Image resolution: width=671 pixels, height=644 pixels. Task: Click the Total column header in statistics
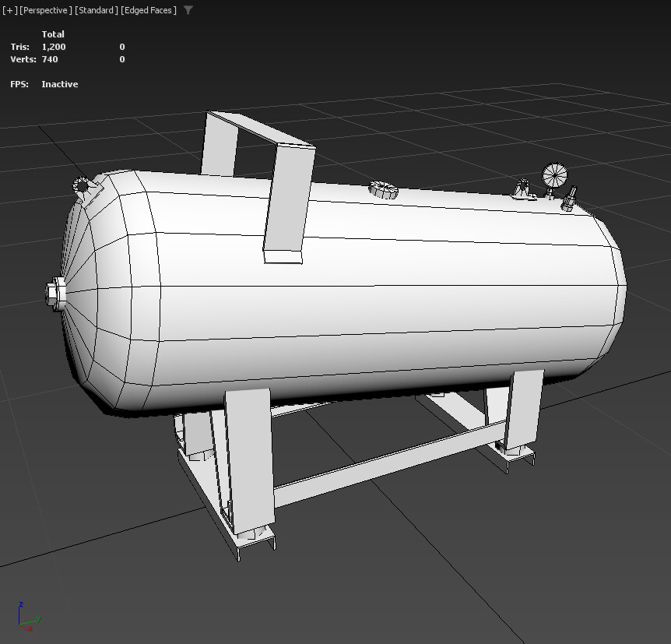pyautogui.click(x=53, y=34)
